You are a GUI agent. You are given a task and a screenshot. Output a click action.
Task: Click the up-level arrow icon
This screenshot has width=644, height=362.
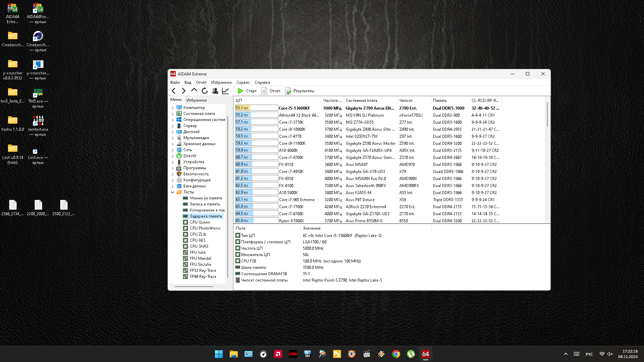tap(194, 90)
